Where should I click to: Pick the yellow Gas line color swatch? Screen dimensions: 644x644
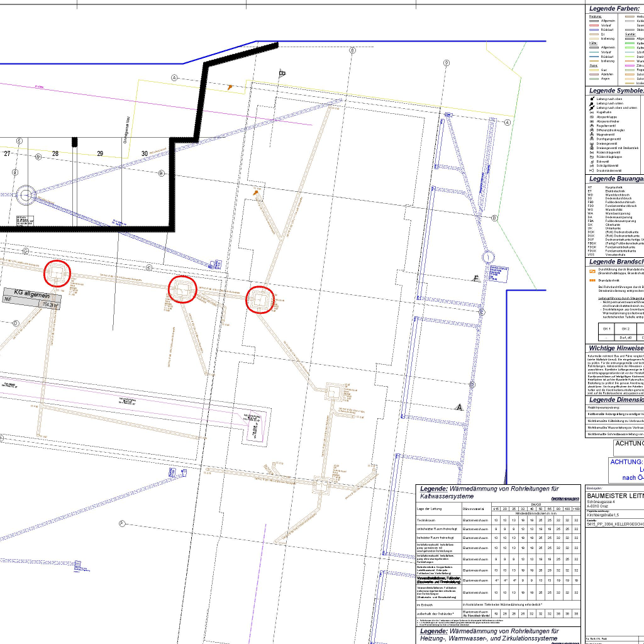click(x=593, y=69)
